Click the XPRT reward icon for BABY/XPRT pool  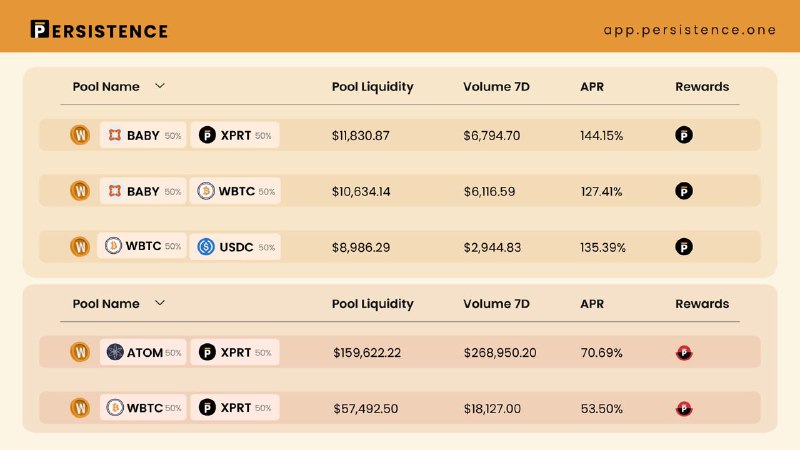point(684,135)
